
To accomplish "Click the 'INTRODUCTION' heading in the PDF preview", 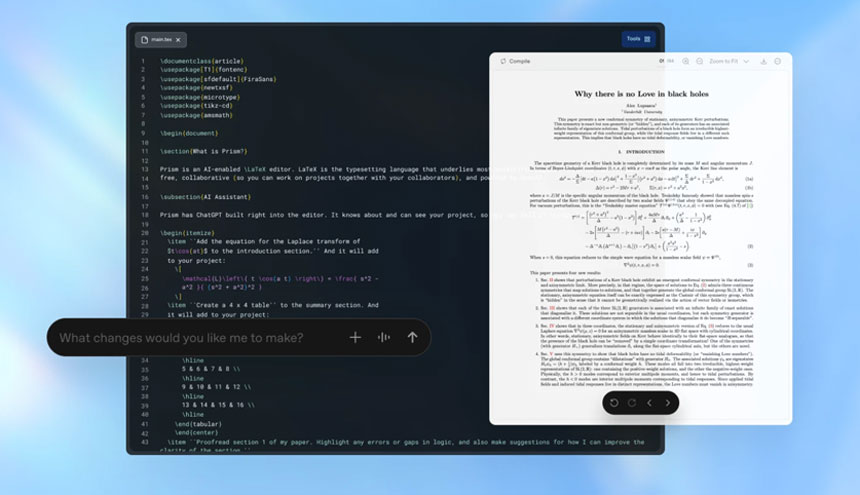I will (x=641, y=151).
